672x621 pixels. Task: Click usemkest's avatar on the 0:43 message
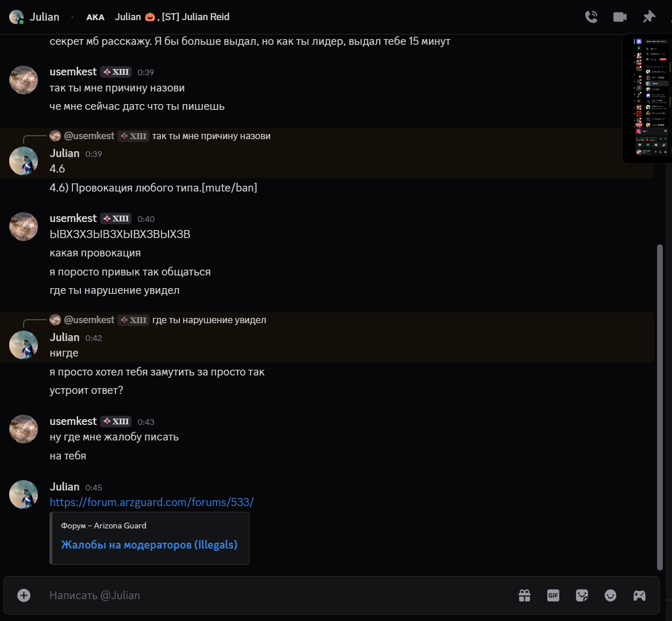coord(24,429)
